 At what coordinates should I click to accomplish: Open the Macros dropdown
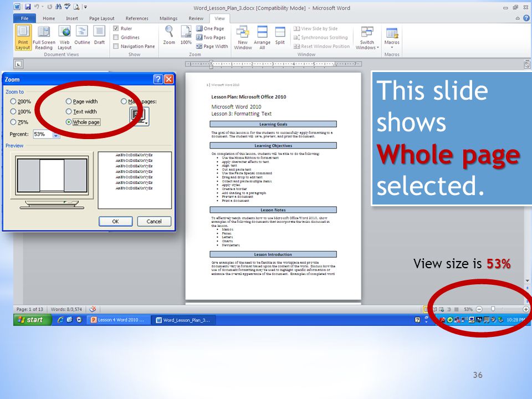pos(392,38)
